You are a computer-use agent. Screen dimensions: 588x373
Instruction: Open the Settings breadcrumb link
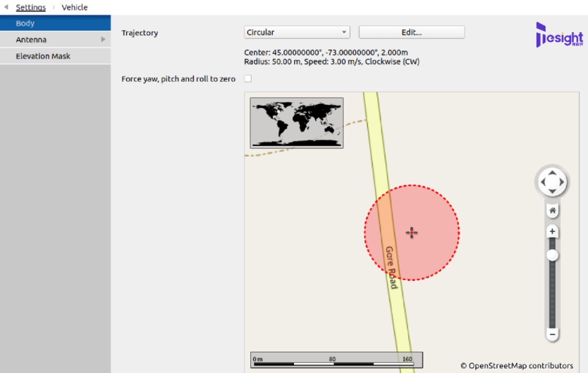[31, 7]
